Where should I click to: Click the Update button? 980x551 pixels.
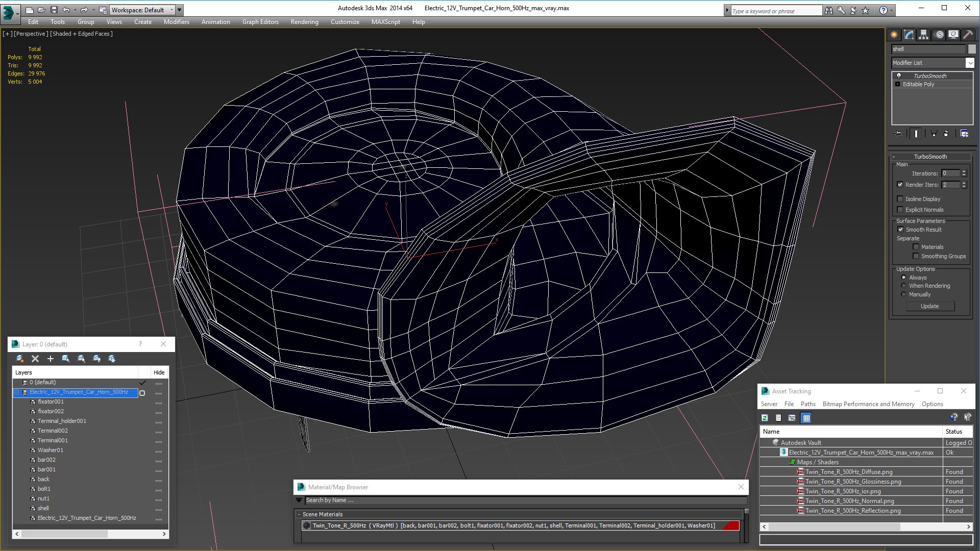click(929, 306)
